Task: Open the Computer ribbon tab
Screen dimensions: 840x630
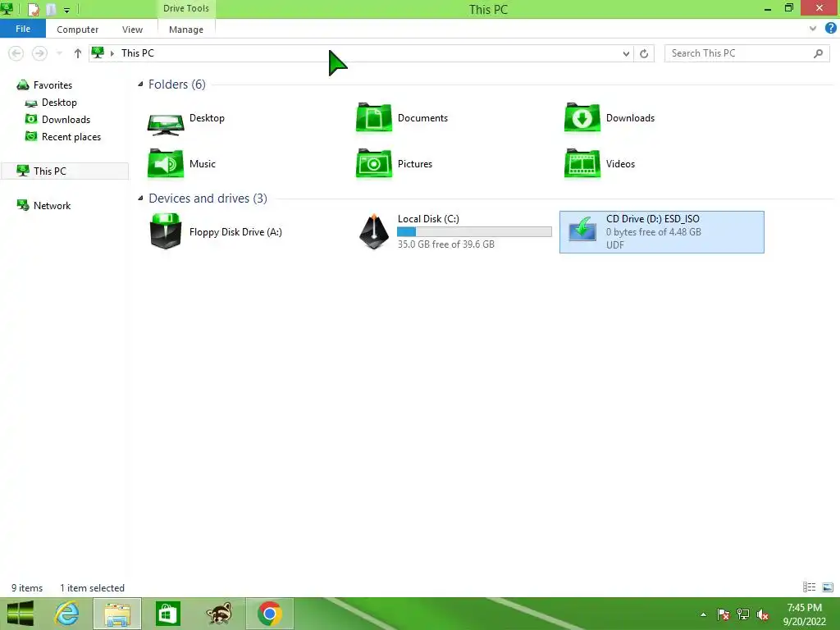Action: click(x=78, y=30)
